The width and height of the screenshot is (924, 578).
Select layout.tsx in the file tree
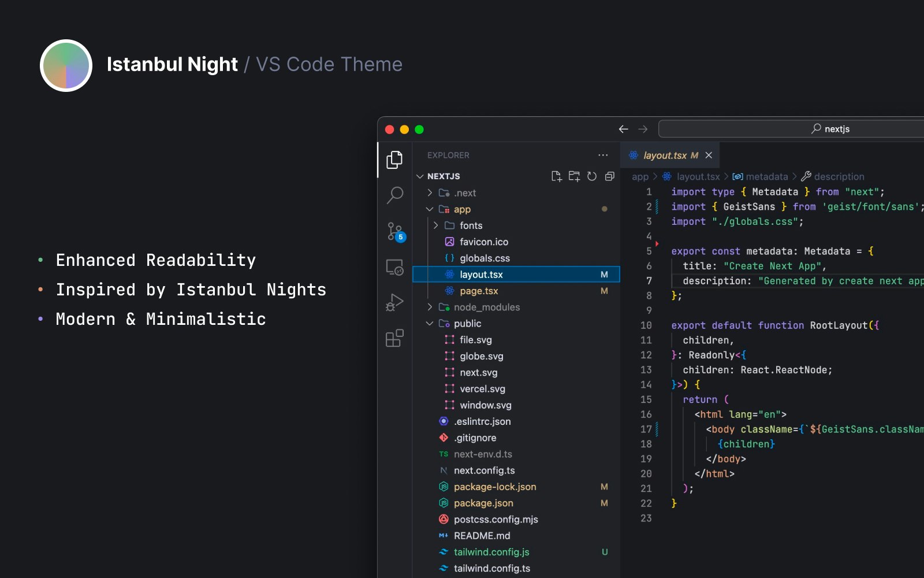[516, 275]
